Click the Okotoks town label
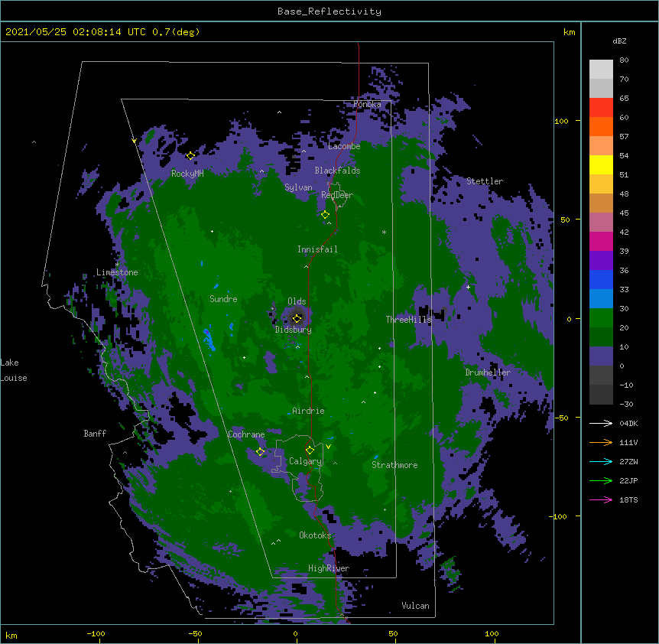This screenshot has height=644, width=659. tap(315, 535)
